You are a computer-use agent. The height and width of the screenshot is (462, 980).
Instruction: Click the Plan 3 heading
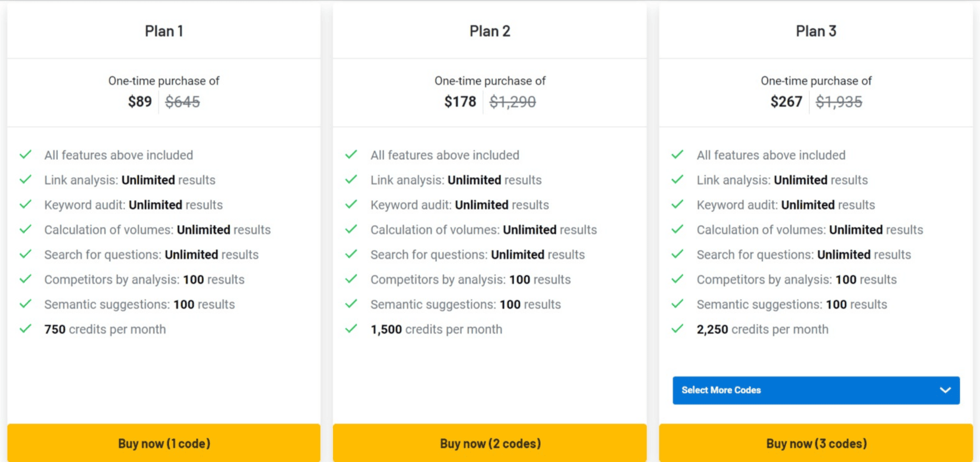point(816,31)
